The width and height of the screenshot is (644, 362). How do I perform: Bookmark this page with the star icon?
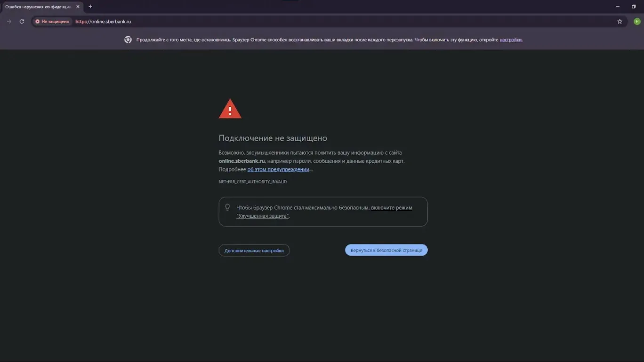tap(620, 22)
